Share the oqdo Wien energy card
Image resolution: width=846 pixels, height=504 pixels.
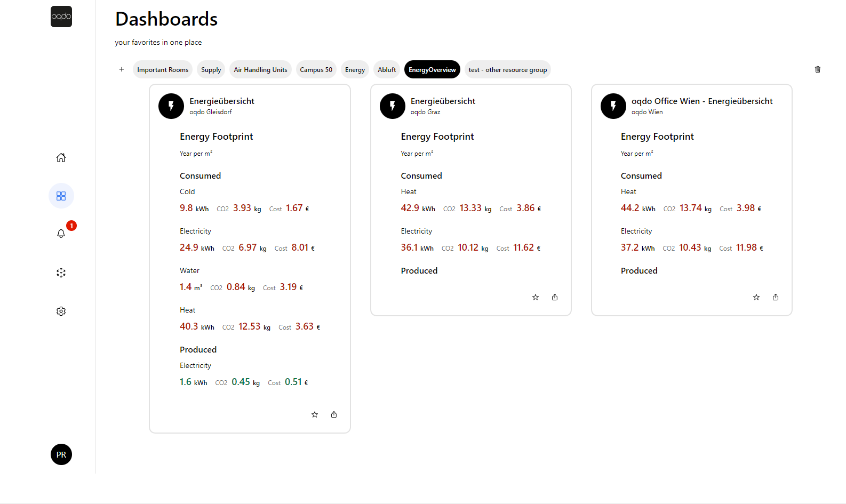[x=776, y=298]
